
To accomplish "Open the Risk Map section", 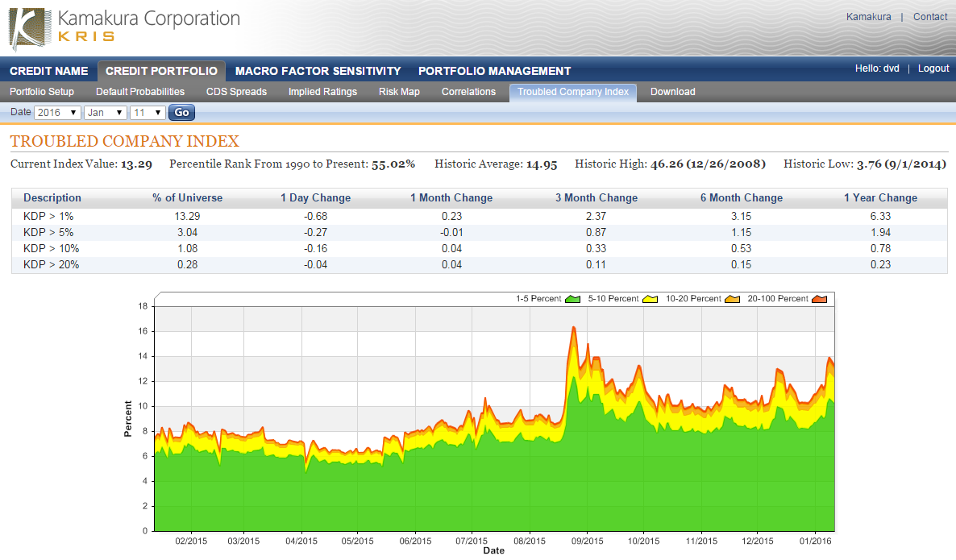I will click(x=399, y=92).
